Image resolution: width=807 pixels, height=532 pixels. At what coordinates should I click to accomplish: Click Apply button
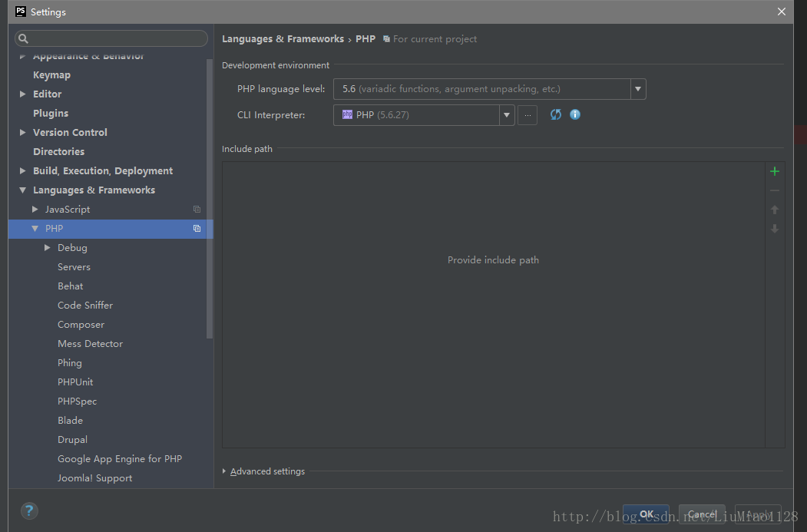758,514
